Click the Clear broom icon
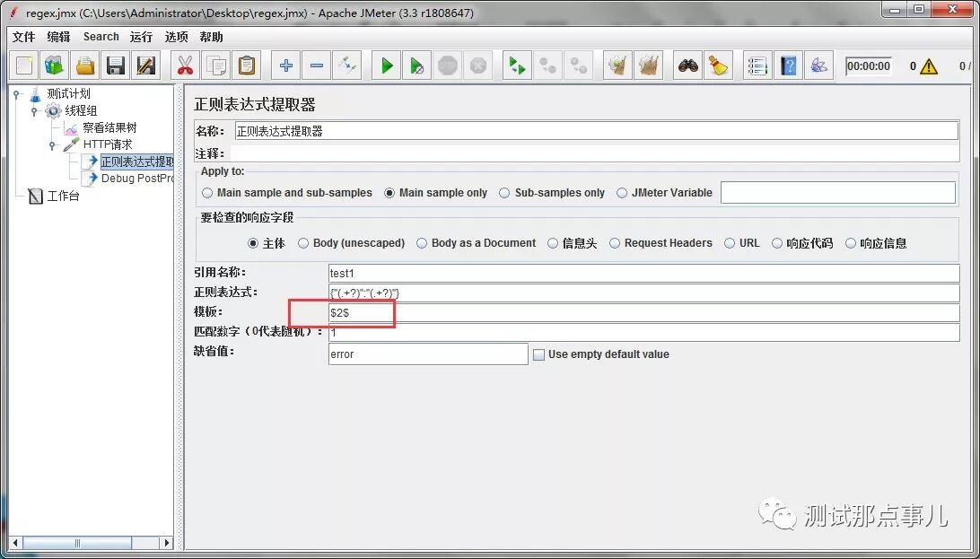The height and width of the screenshot is (559, 980). pyautogui.click(x=618, y=66)
